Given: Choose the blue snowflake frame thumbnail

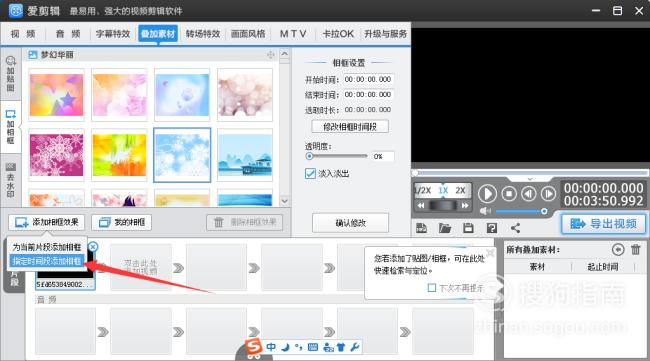Looking at the screenshot, I should [182, 155].
